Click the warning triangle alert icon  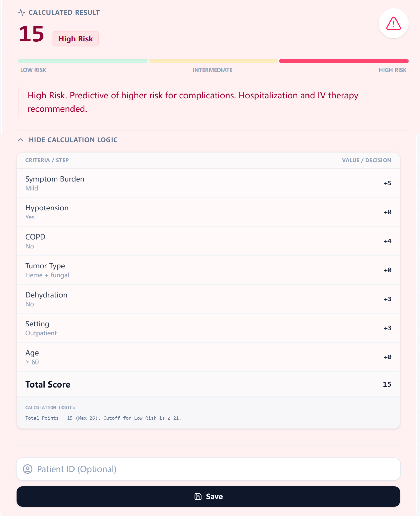[393, 24]
